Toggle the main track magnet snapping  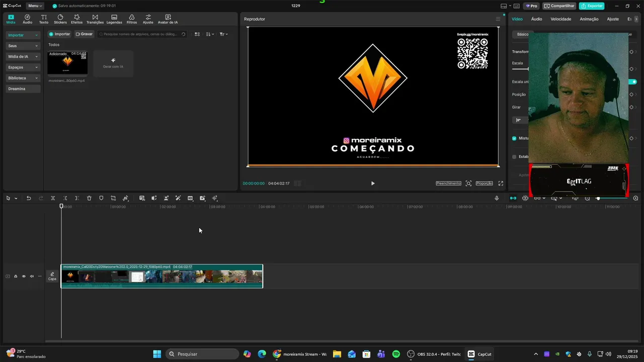tap(513, 198)
